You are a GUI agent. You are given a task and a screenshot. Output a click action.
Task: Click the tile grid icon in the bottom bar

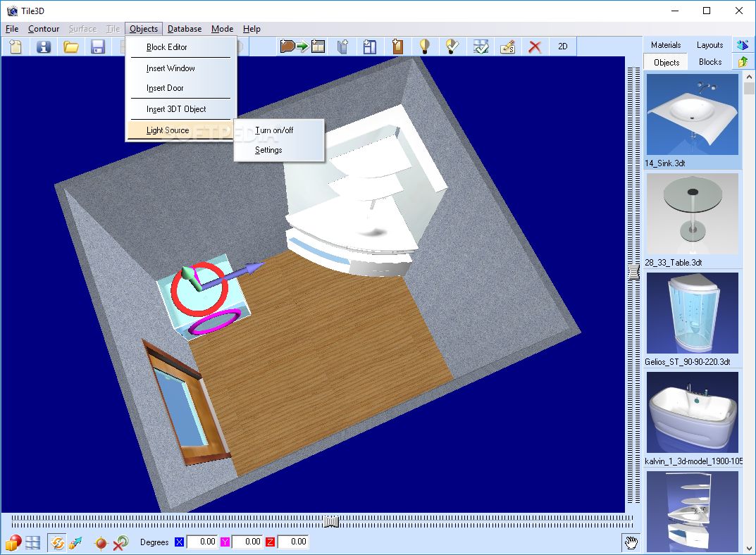[x=33, y=542]
